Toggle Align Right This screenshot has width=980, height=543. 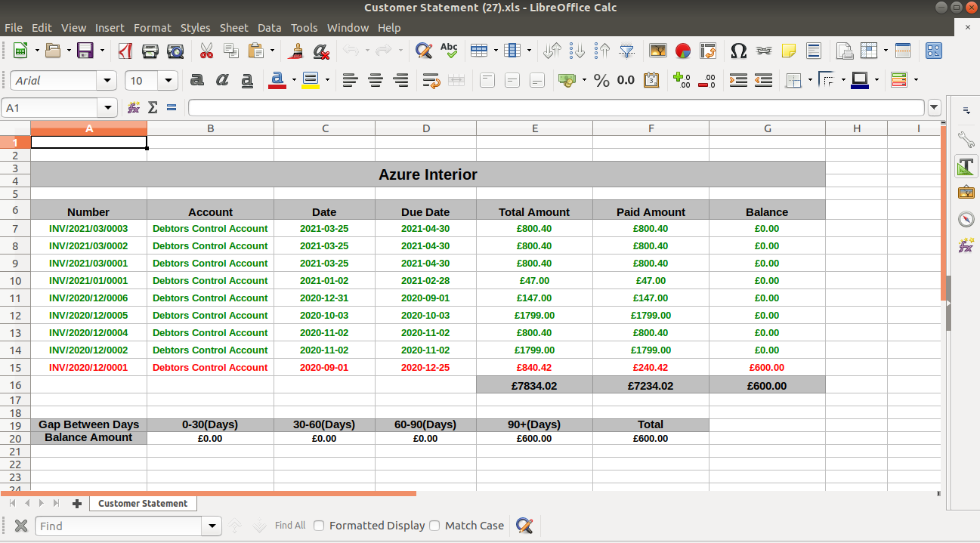(401, 80)
